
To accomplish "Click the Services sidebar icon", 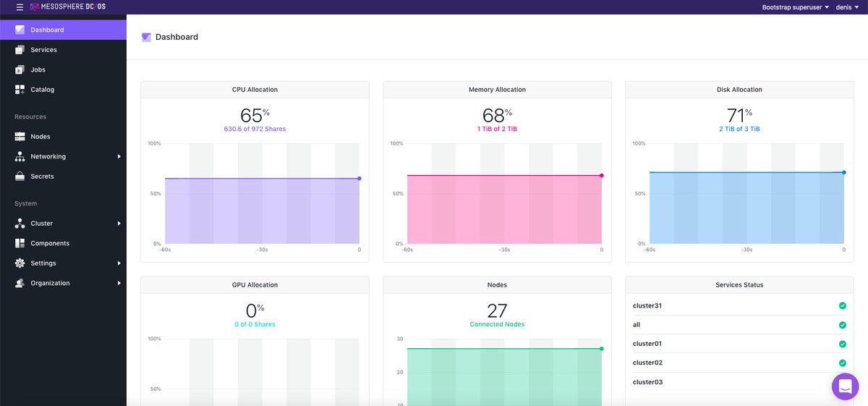I will (x=20, y=50).
